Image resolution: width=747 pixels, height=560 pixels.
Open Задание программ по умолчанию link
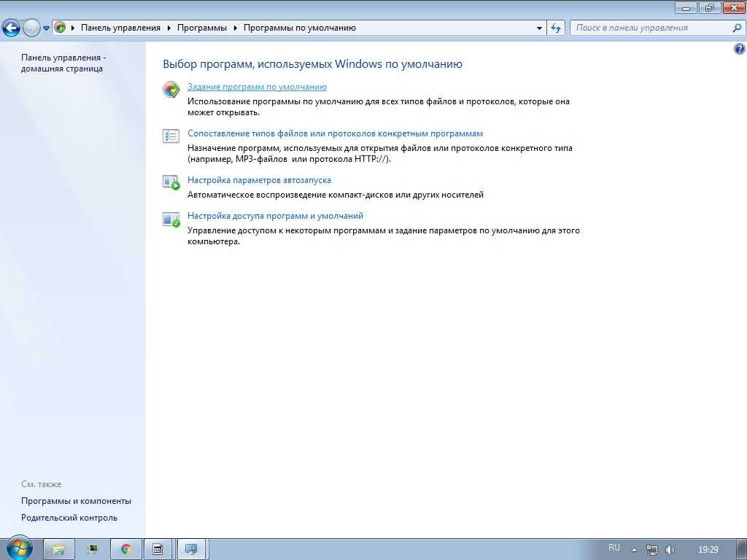tap(257, 87)
